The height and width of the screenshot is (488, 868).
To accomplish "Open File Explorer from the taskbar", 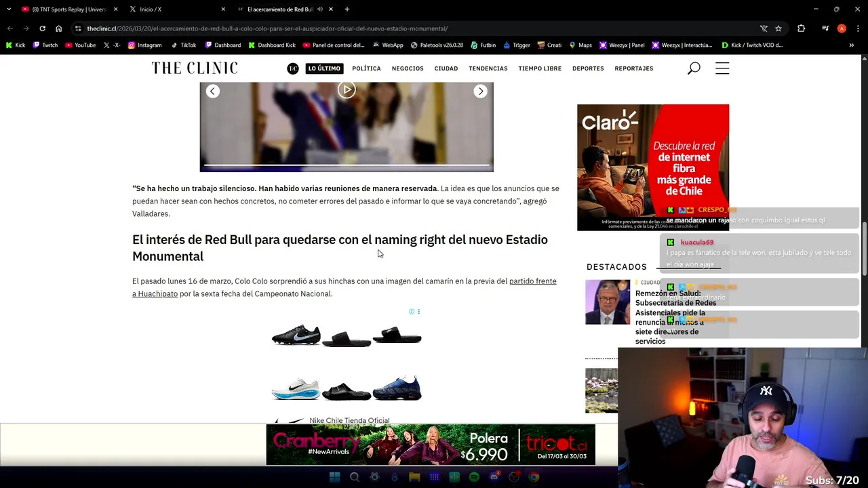I will point(414,477).
